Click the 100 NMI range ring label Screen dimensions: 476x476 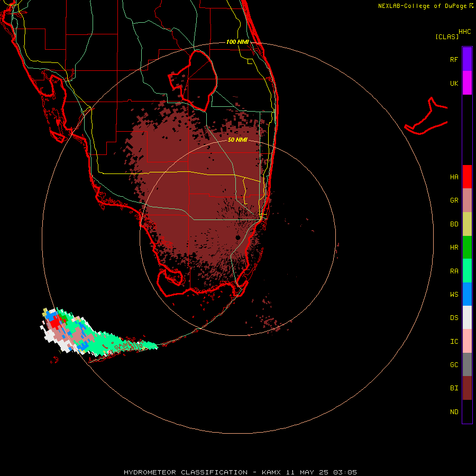coord(237,42)
